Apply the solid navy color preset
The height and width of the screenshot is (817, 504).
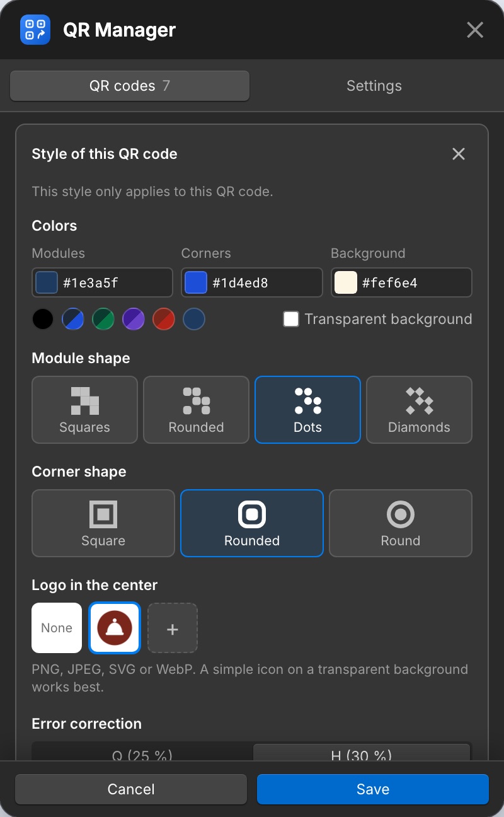(194, 319)
